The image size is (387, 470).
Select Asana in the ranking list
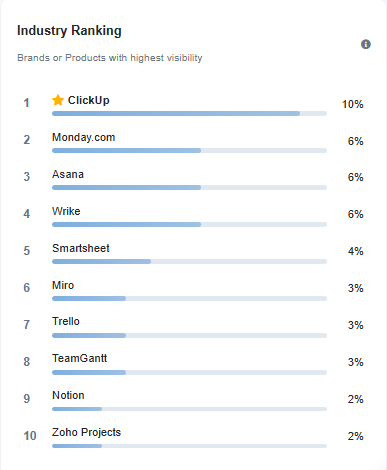pos(68,174)
